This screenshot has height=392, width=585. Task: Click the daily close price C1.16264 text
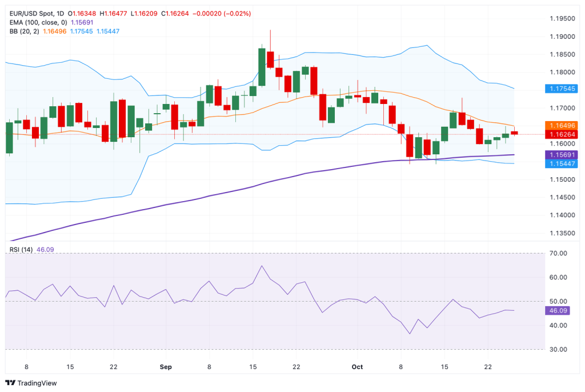coord(176,10)
